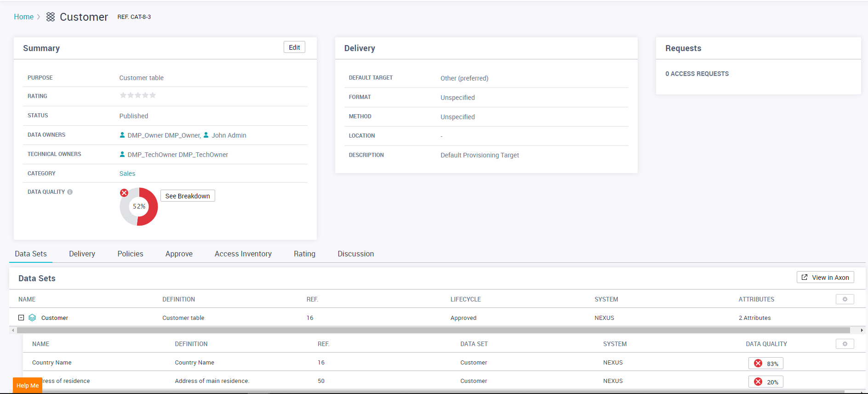
Task: Click the Customer data set layers icon
Action: point(32,318)
